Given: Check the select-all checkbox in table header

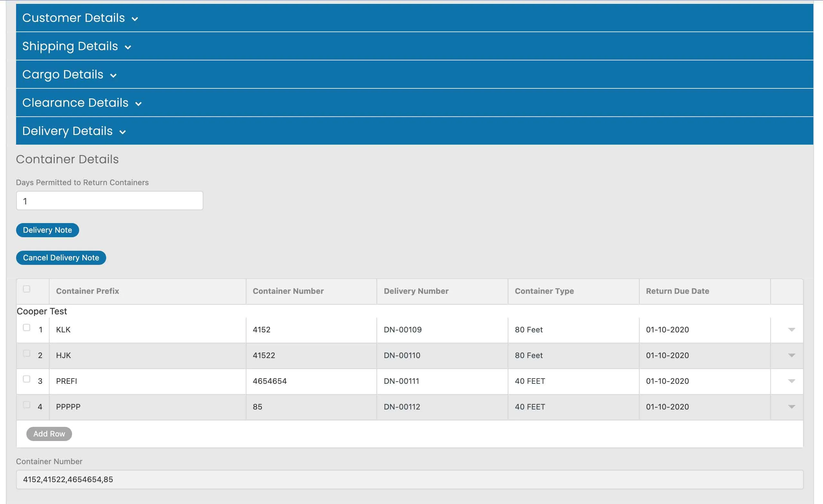Looking at the screenshot, I should (27, 288).
